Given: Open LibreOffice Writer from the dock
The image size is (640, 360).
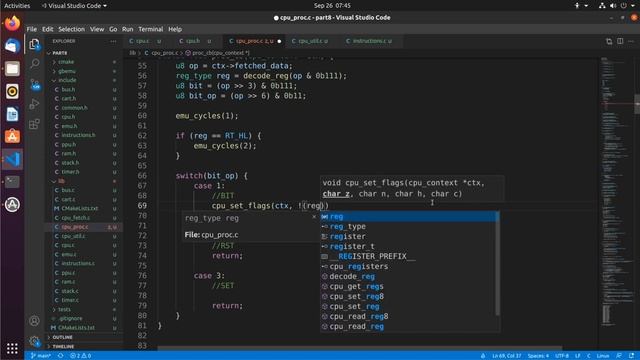Looking at the screenshot, I should click(x=12, y=114).
